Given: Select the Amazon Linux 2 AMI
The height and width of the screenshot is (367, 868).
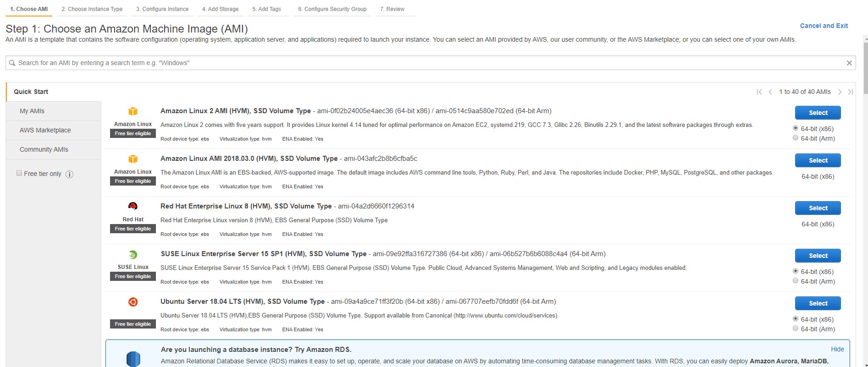Looking at the screenshot, I should tap(818, 113).
